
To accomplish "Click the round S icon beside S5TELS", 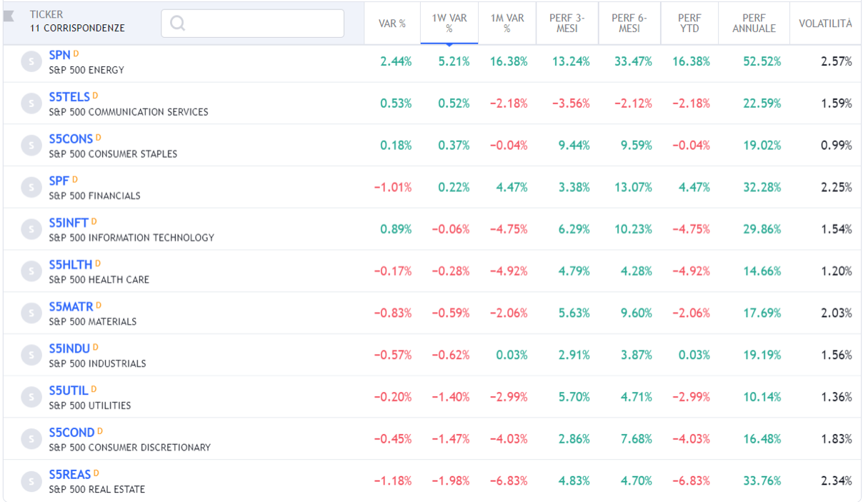I will [x=31, y=104].
